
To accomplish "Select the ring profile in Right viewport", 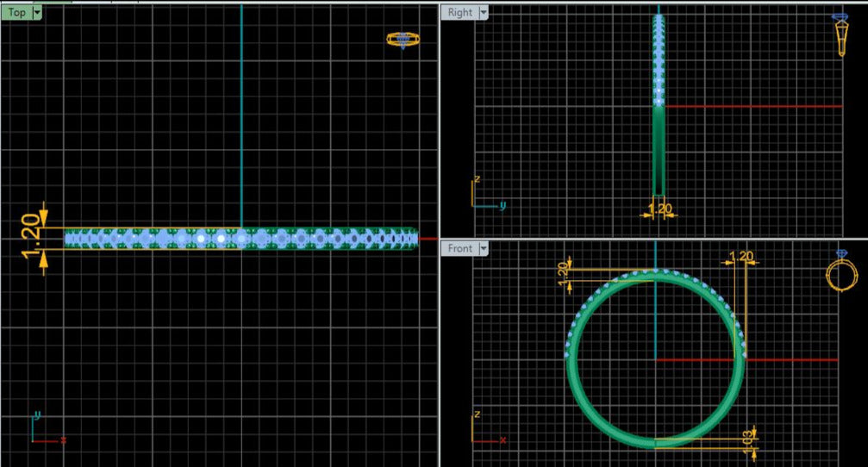I will point(659,146).
